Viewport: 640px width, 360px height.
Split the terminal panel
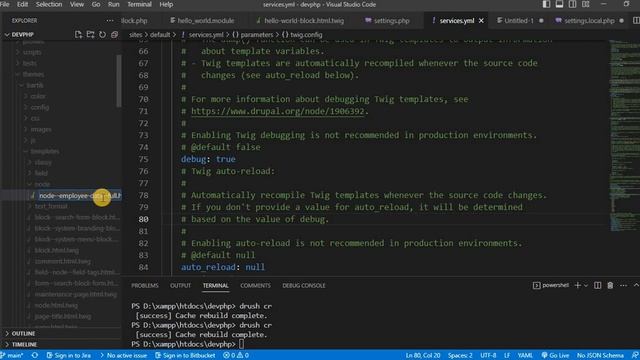597,285
